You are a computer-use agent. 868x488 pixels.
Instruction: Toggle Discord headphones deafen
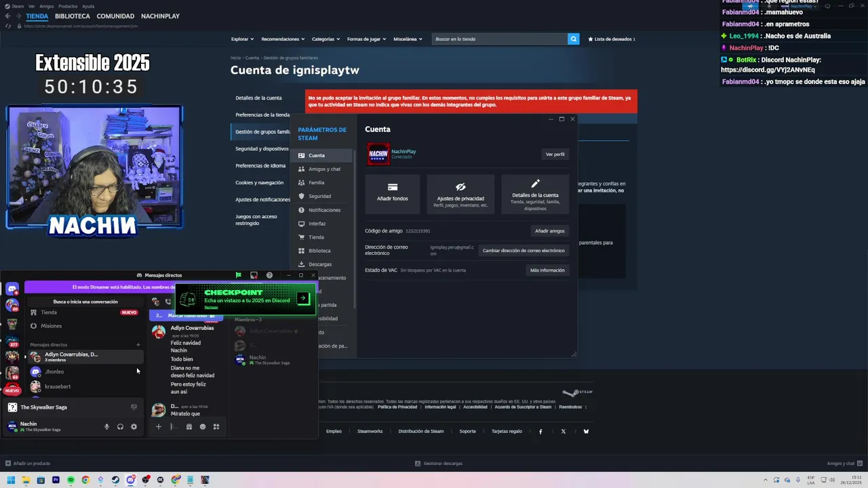point(120,426)
